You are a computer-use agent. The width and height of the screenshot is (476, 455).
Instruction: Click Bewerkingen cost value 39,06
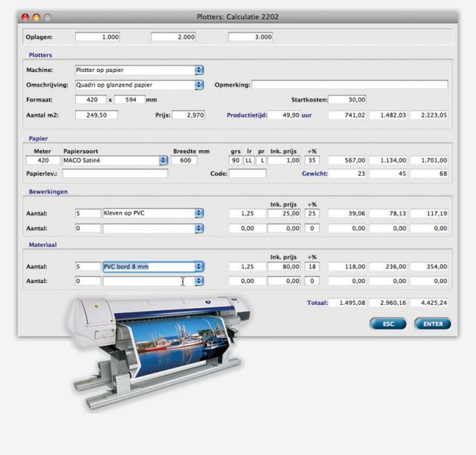point(347,214)
